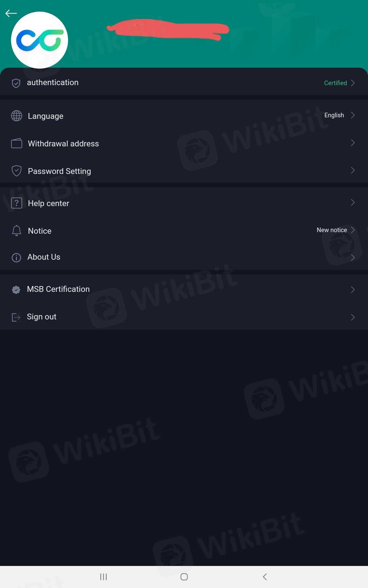Tap the back arrow at top left
The height and width of the screenshot is (588, 368).
click(11, 13)
